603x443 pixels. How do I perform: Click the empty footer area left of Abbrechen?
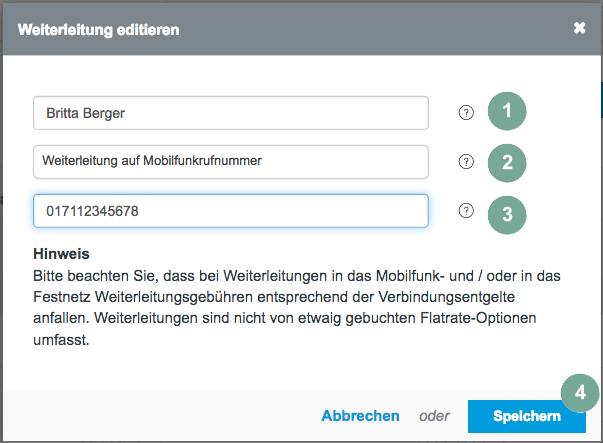click(150, 416)
